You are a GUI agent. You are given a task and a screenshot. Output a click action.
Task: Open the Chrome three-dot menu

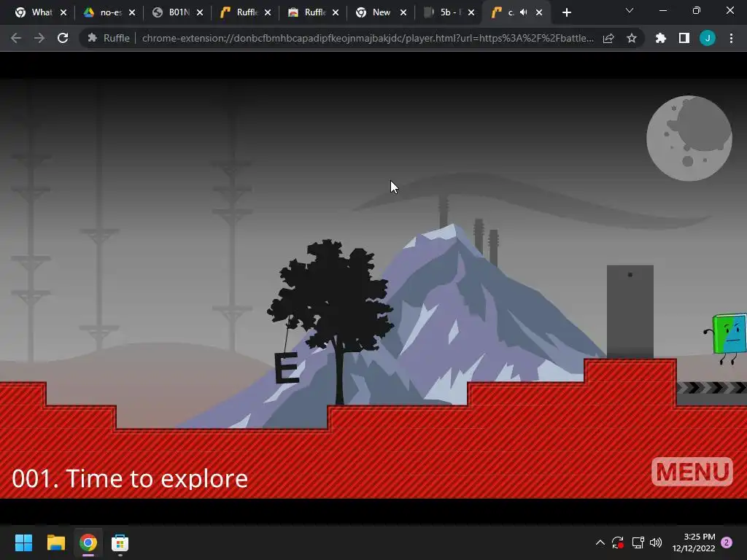click(731, 38)
